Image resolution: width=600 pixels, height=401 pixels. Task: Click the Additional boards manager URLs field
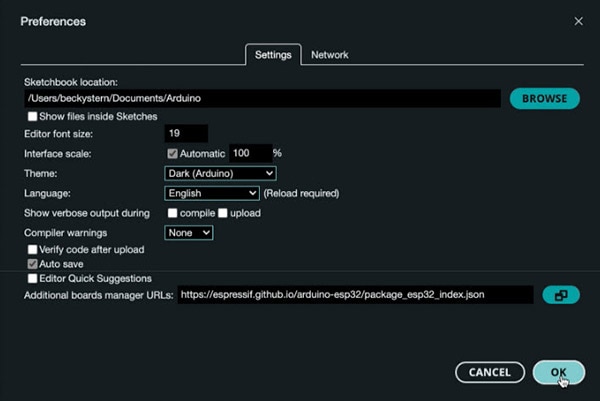[355, 295]
